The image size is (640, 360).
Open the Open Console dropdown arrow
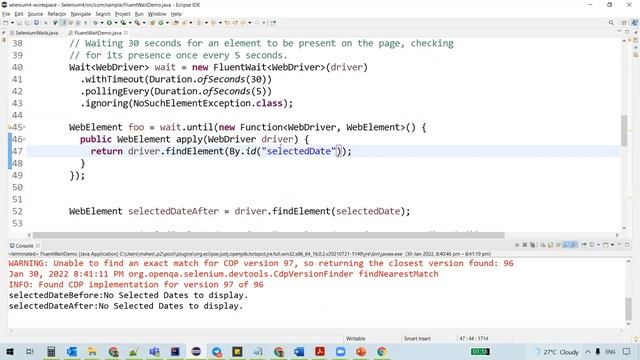coord(612,245)
